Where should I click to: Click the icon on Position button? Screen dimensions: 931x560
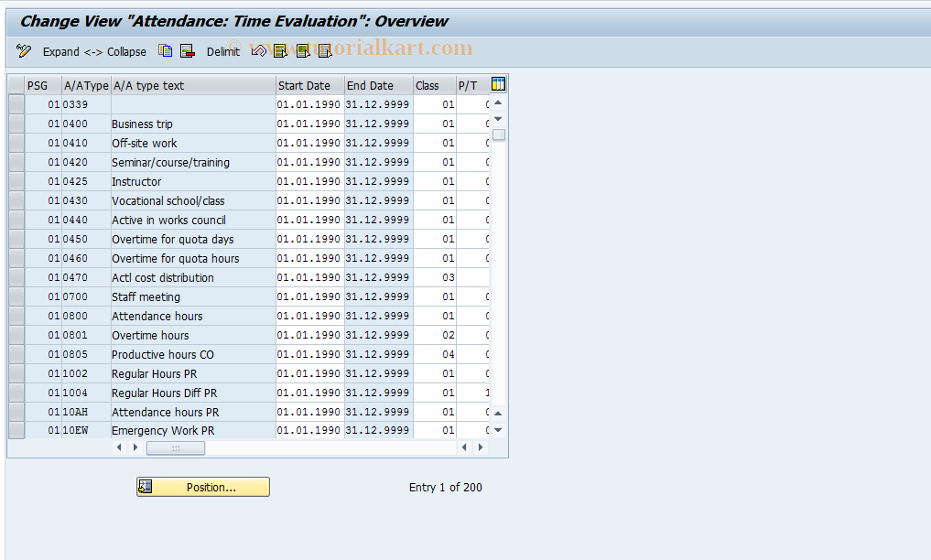tap(146, 487)
